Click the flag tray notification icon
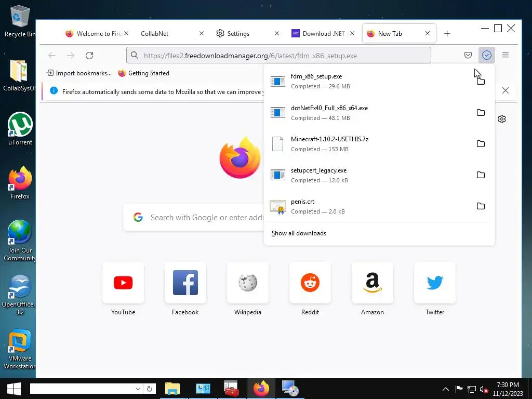Image resolution: width=532 pixels, height=399 pixels. coord(459,389)
